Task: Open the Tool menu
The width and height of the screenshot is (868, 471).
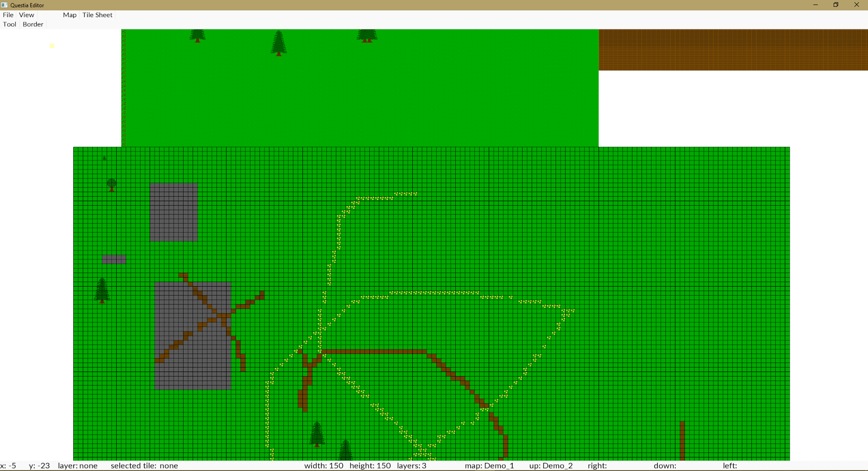Action: 9,24
